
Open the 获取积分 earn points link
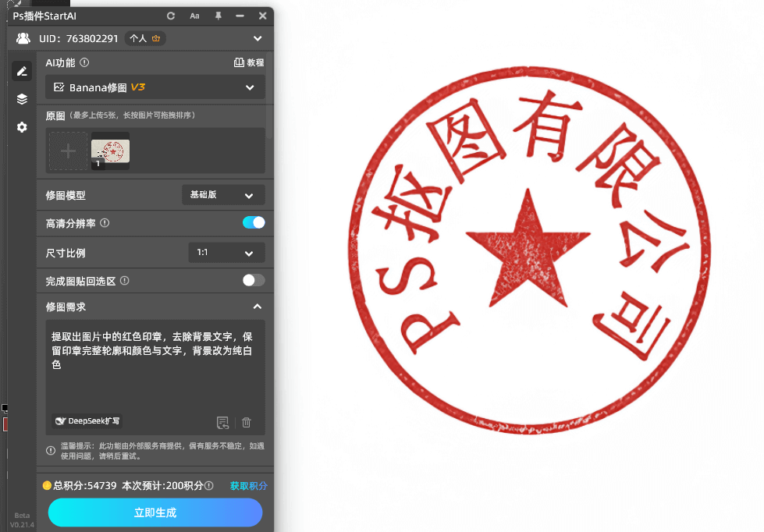(248, 485)
